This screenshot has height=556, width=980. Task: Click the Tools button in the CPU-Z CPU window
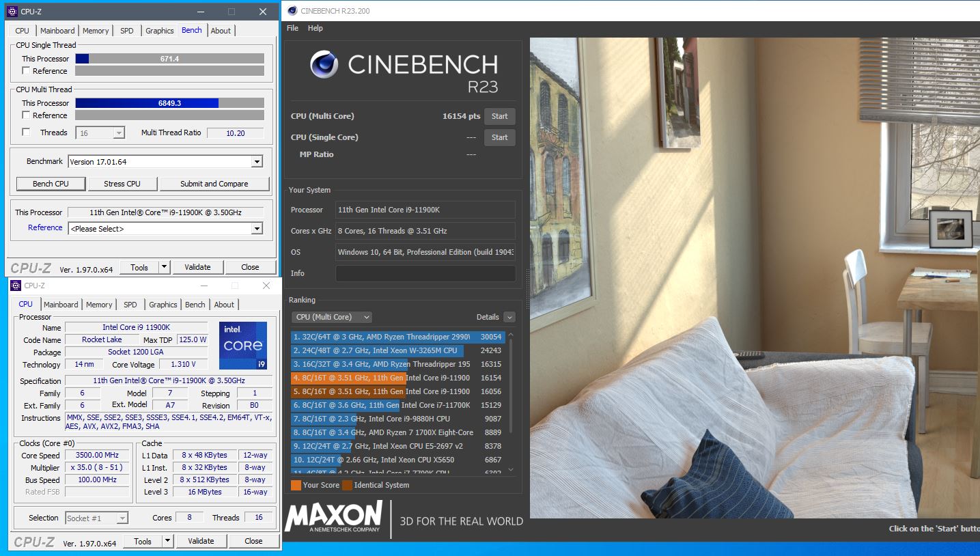(143, 541)
